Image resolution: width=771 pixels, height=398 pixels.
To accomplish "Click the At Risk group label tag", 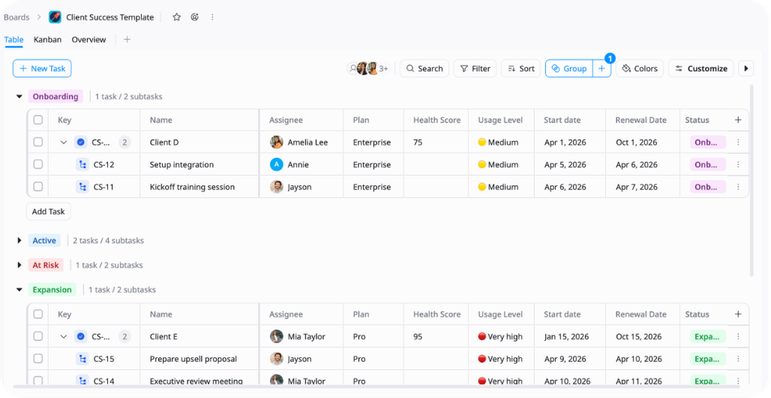I will pos(46,265).
